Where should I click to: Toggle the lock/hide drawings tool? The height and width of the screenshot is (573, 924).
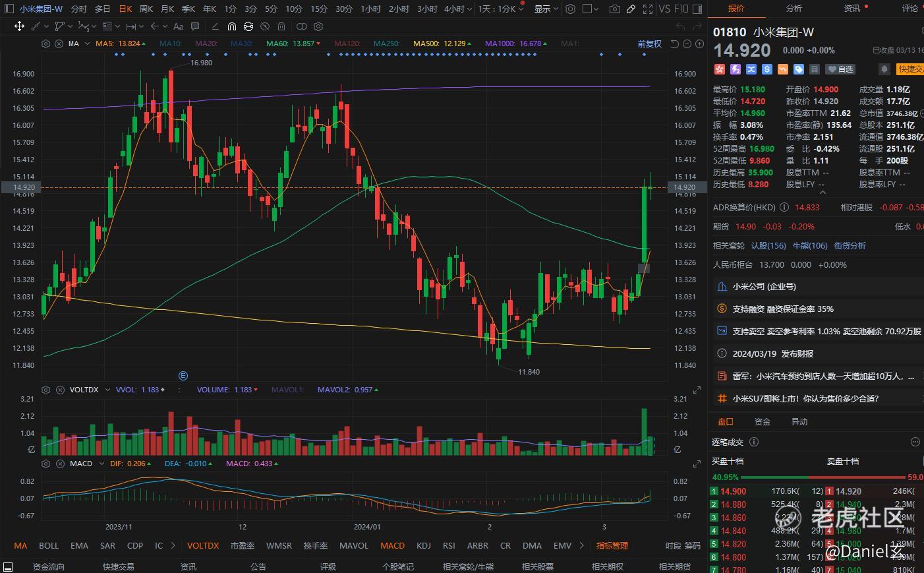click(x=248, y=26)
